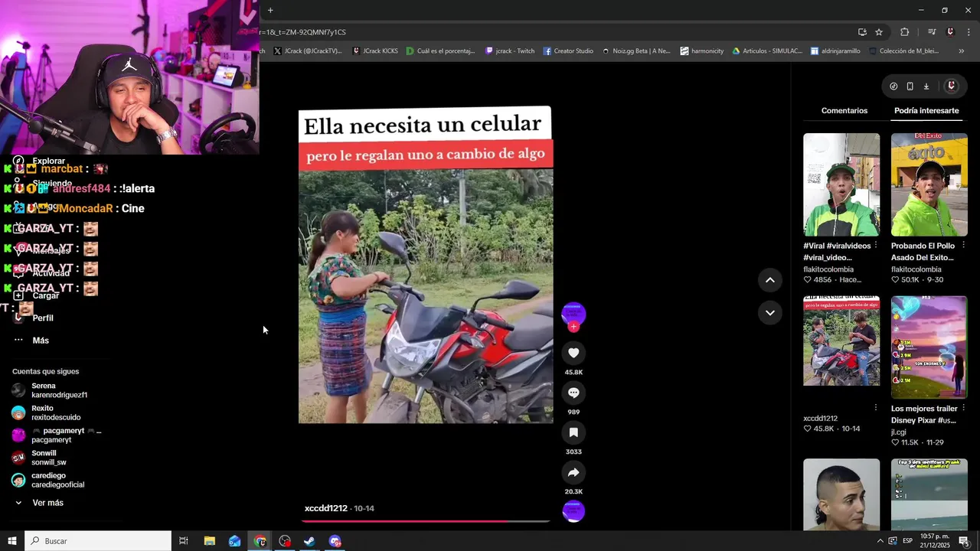The height and width of the screenshot is (551, 980).
Task: Follow creator via red plus badge
Action: (x=573, y=327)
